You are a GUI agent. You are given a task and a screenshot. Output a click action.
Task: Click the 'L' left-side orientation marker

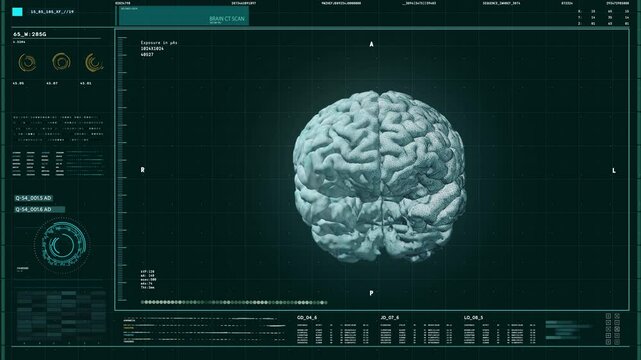tap(614, 170)
